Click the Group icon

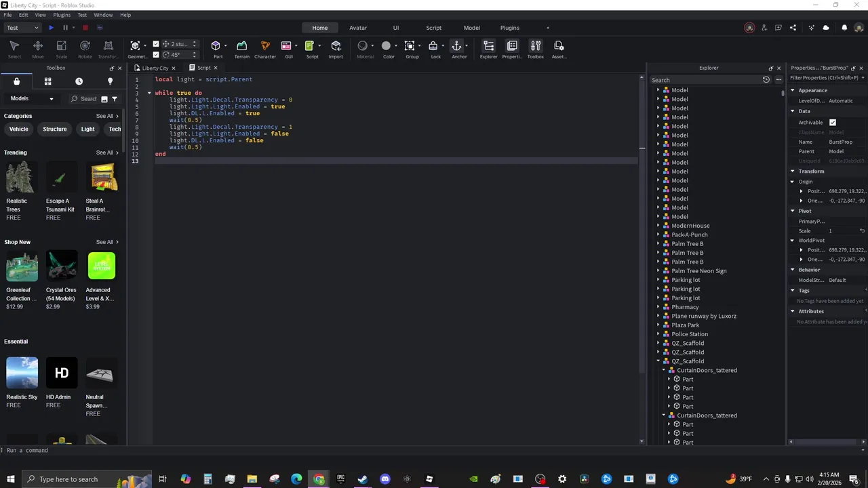point(410,46)
